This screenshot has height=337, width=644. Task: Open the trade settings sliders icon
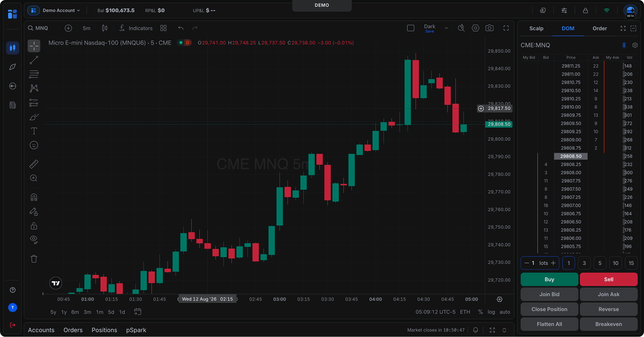point(564,10)
